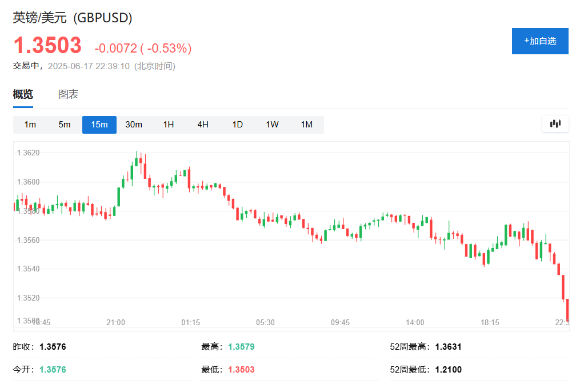Switch to the 概览 tab
Screen dimensions: 580x392
[x=23, y=94]
